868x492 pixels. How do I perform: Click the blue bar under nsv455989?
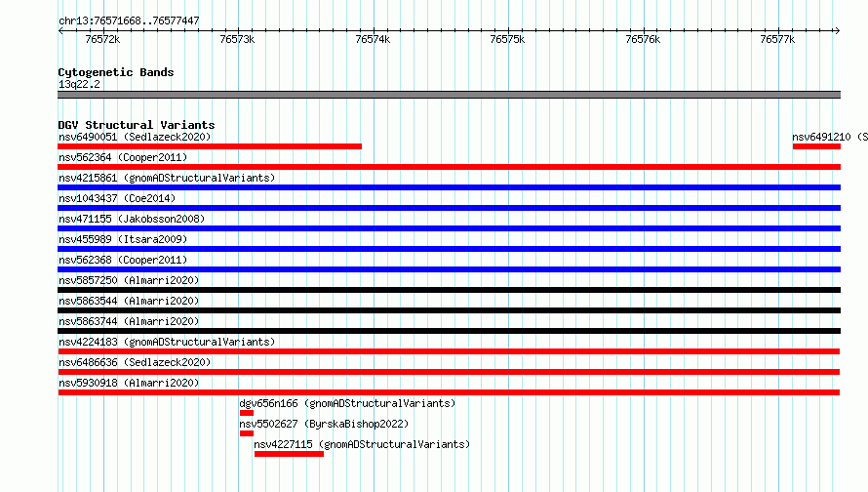point(449,249)
